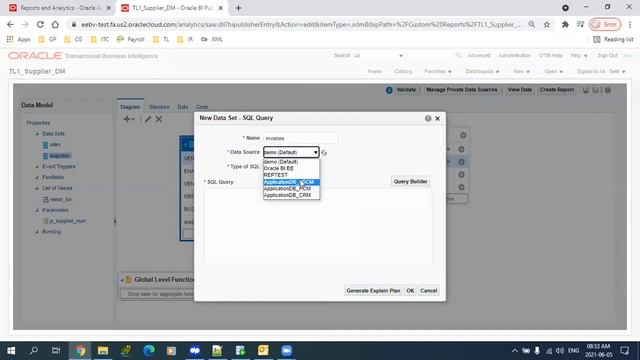Click the edit pencil icon in Diagram toolbar

pos(148,119)
